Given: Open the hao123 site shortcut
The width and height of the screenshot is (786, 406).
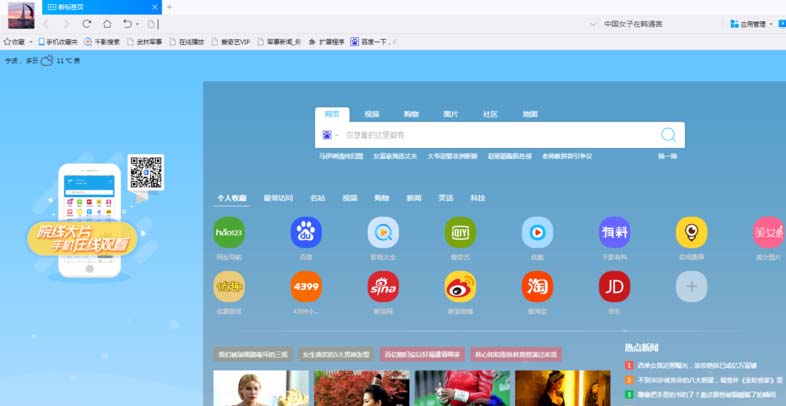Looking at the screenshot, I should tap(229, 232).
